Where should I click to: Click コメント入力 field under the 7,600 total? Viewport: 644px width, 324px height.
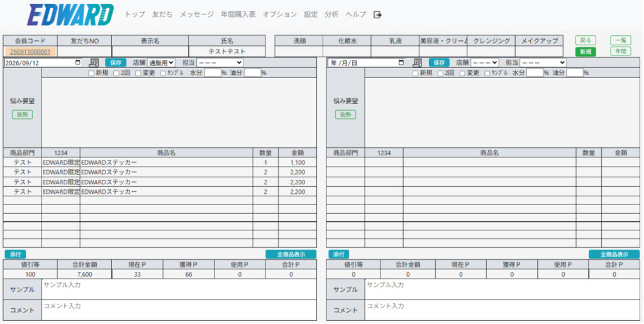click(179, 310)
